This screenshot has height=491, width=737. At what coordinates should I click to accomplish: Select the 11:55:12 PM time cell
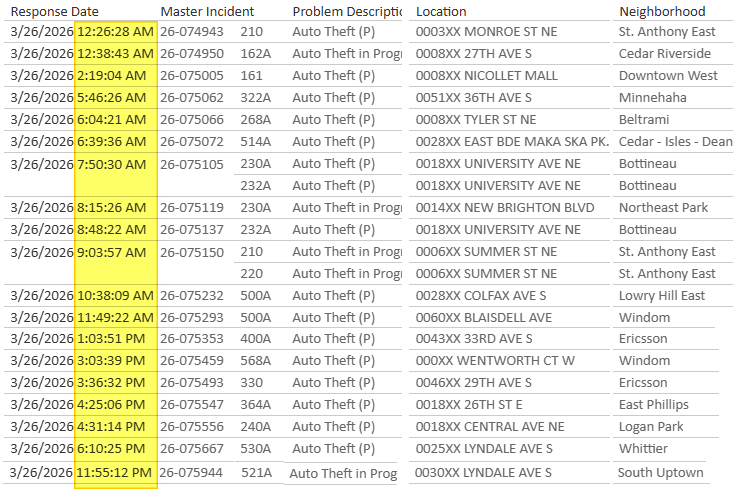pos(114,473)
